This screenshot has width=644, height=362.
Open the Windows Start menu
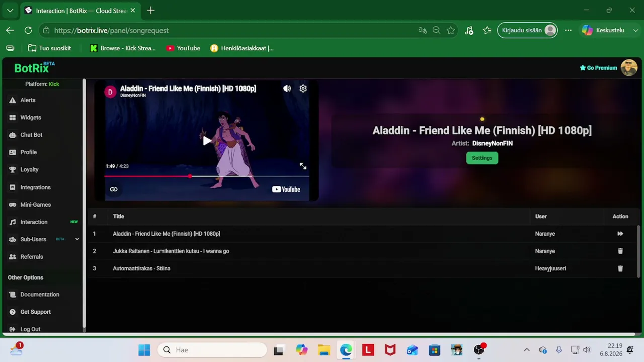point(144,350)
